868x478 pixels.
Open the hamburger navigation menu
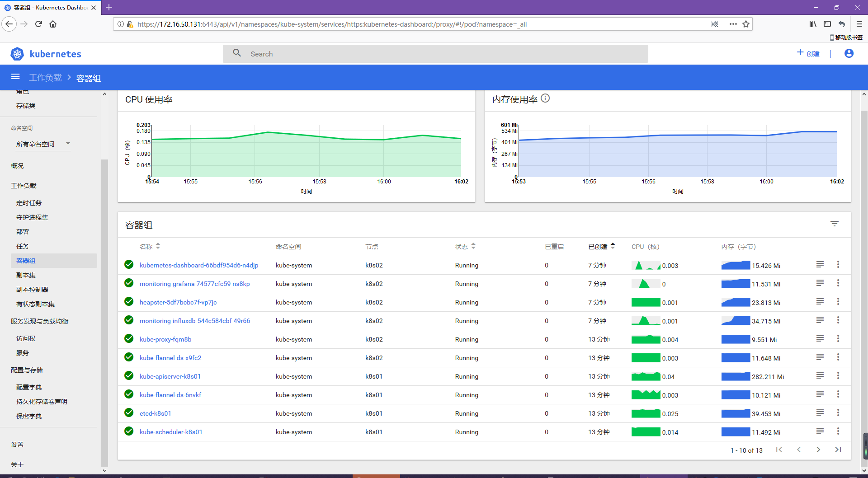[15, 77]
